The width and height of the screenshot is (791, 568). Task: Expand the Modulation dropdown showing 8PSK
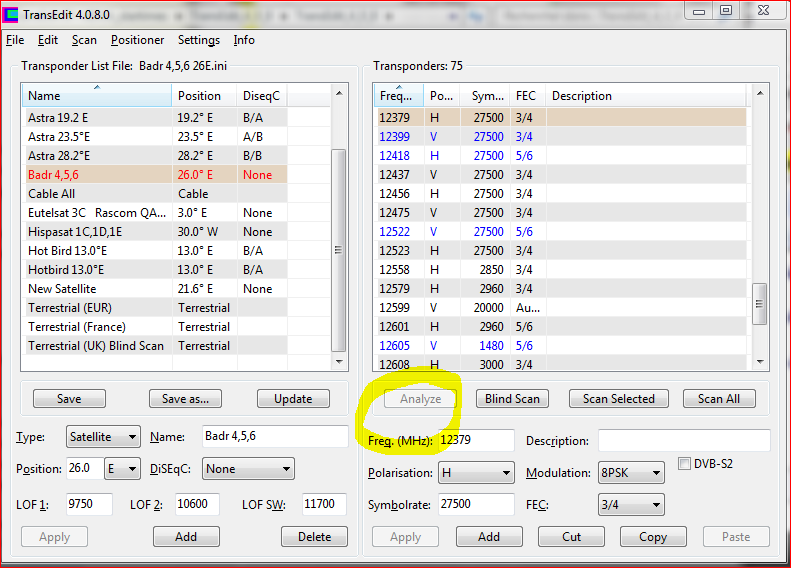630,473
